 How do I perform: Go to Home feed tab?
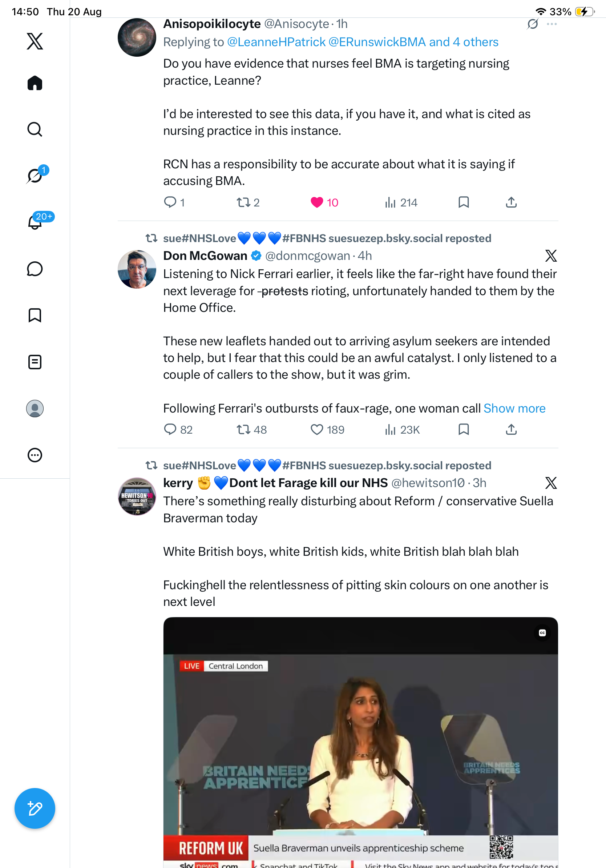pyautogui.click(x=35, y=83)
